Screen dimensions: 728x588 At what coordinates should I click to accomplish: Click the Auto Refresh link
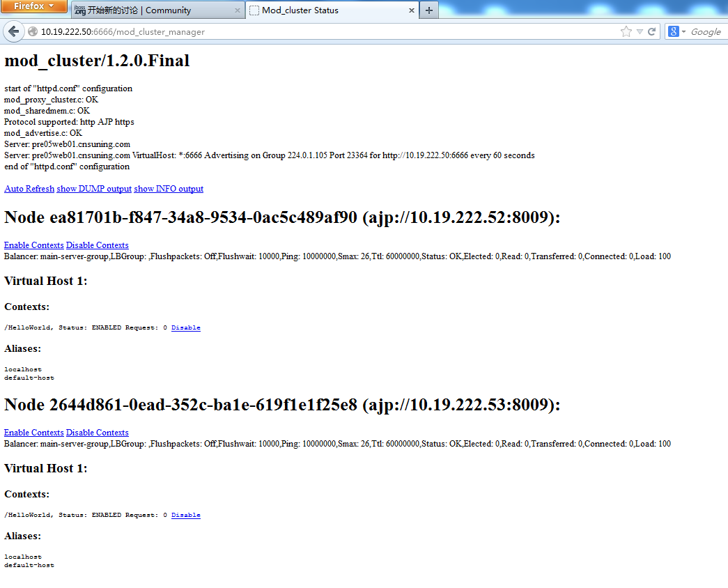[29, 189]
